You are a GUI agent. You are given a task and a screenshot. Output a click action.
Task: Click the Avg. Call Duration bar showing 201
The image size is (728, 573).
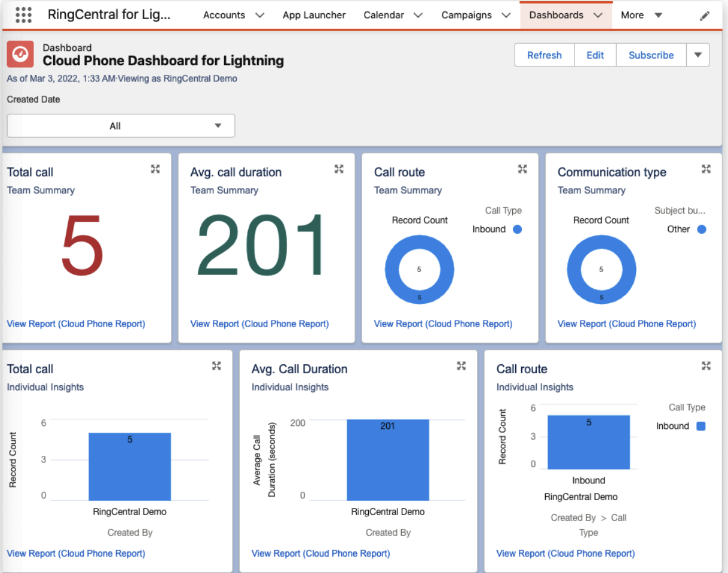point(388,459)
